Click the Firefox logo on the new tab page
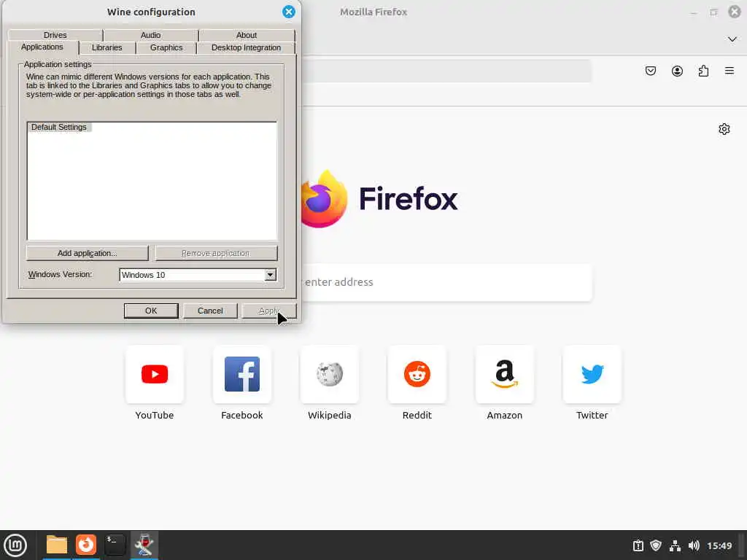This screenshot has width=747, height=560. click(325, 199)
